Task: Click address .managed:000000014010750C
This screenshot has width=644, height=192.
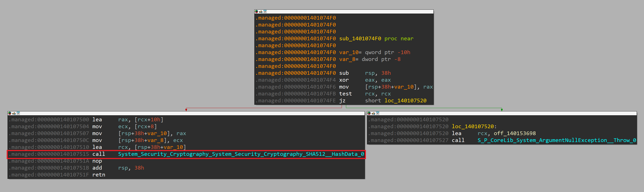Action: coord(49,140)
